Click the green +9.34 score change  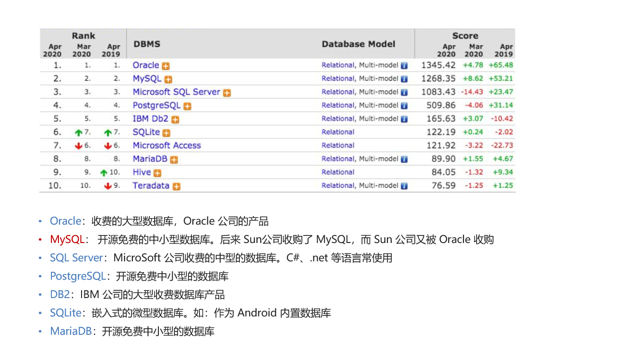pyautogui.click(x=503, y=172)
